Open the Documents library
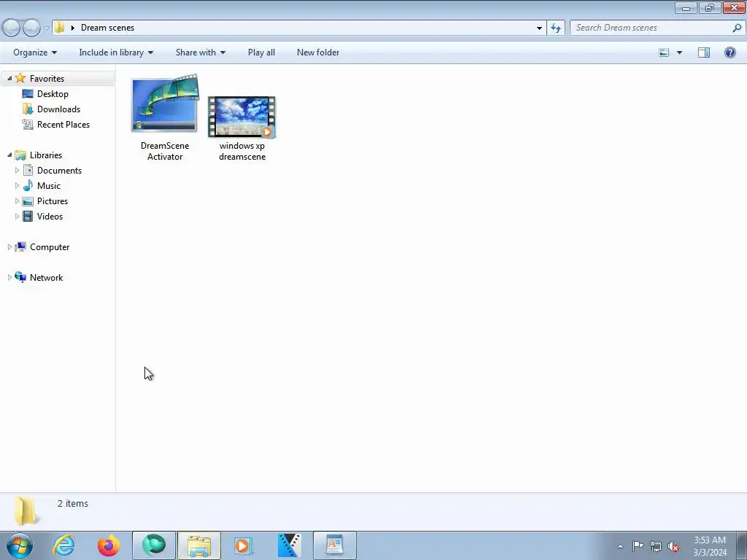 (59, 171)
